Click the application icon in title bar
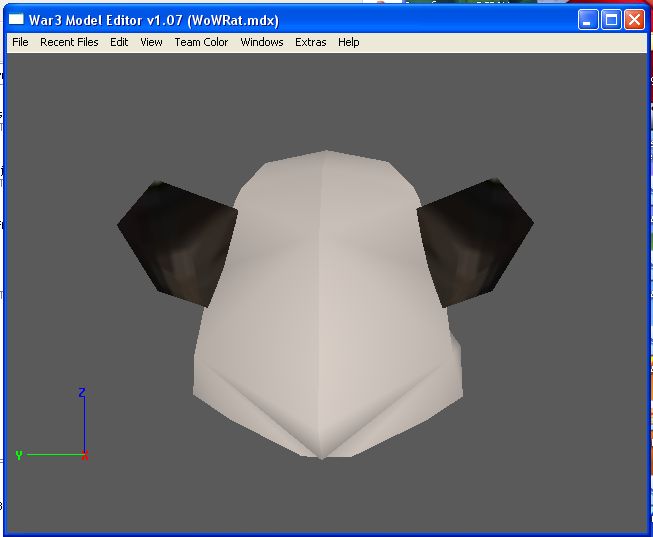This screenshot has height=537, width=653. 16,20
